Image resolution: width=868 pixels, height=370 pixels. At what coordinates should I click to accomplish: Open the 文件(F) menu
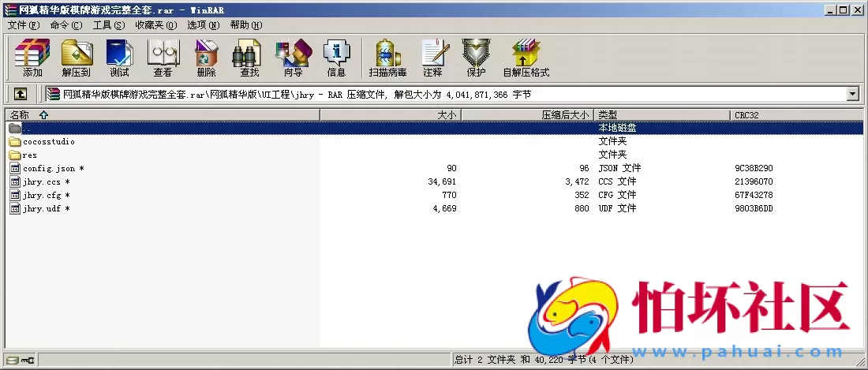pyautogui.click(x=24, y=25)
